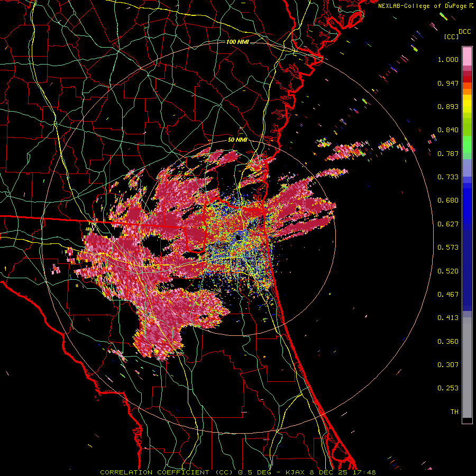The image size is (476, 476).
Task: Click the 50 NMI range ring label
Action: point(237,140)
